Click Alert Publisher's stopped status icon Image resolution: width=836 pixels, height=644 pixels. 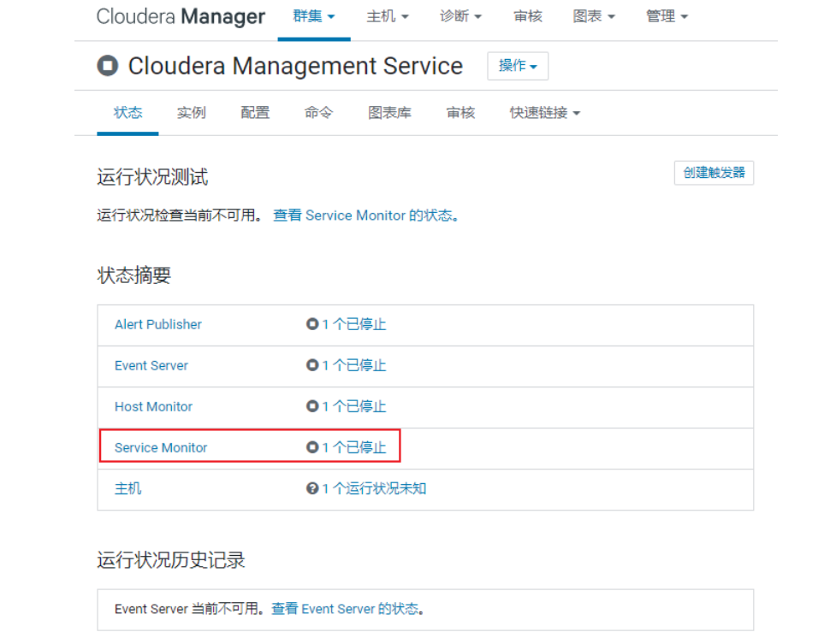(312, 324)
